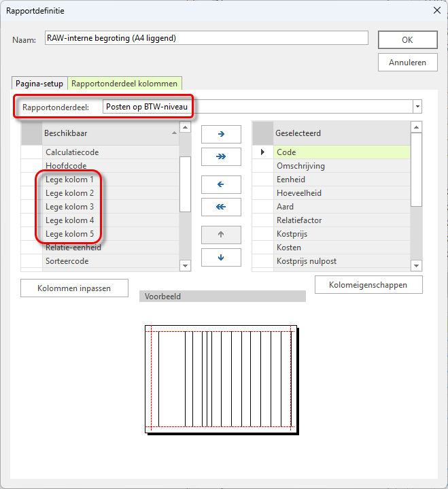
Task: Click Kolommen inpassen button
Action: [74, 288]
